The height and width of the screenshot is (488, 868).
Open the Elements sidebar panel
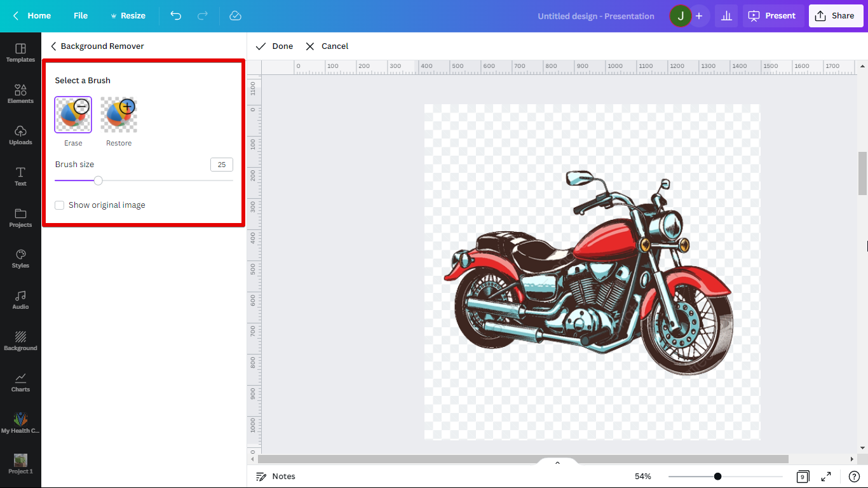tap(20, 94)
